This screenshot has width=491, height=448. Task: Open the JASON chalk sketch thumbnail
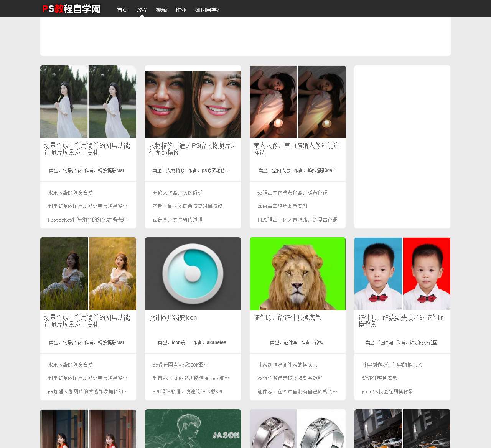click(193, 428)
